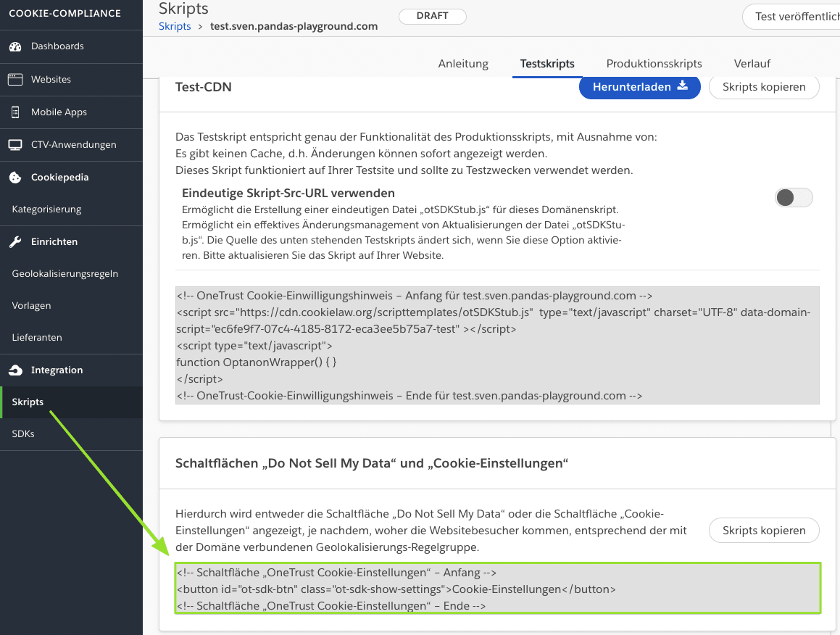The image size is (840, 635).
Task: Click the Test-CDN script code box
Action: click(x=497, y=345)
